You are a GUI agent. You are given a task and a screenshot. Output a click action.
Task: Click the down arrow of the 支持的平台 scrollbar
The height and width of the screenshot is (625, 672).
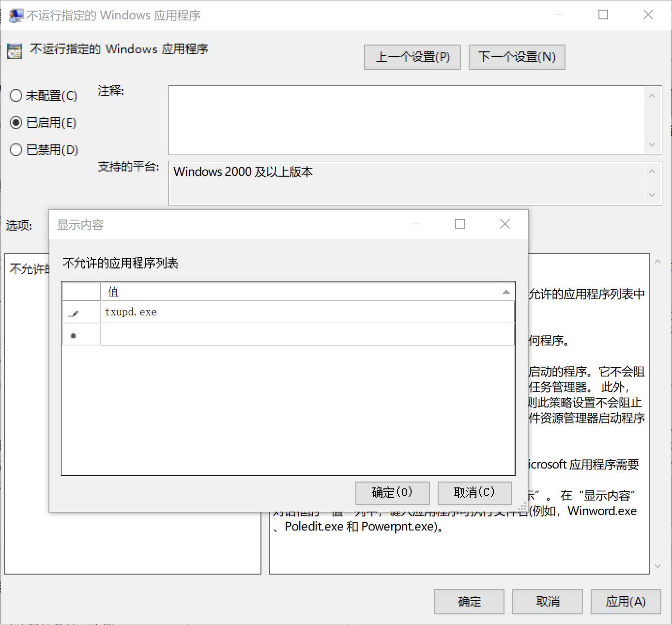click(x=652, y=195)
